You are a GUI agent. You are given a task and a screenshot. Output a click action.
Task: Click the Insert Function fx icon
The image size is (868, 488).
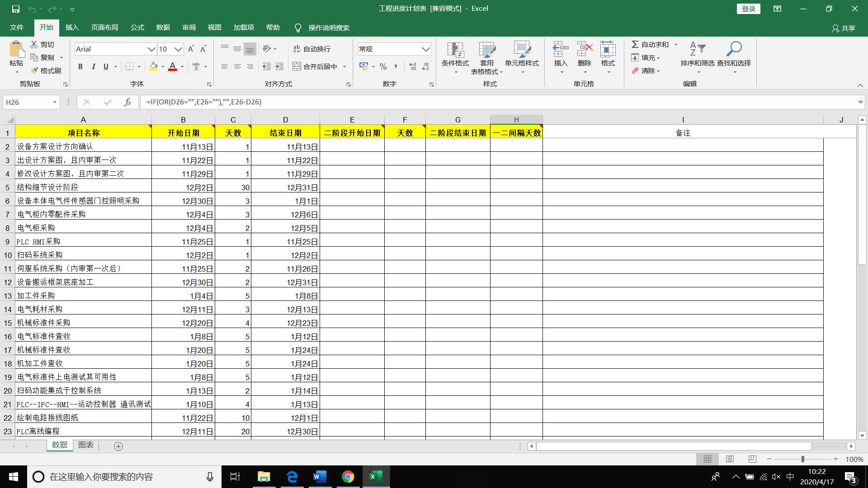coord(127,102)
